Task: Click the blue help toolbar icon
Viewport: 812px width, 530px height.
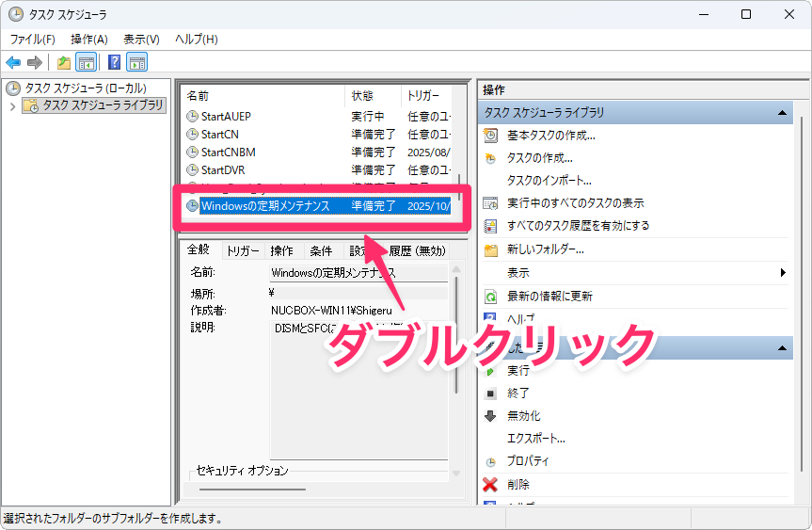Action: (x=114, y=62)
